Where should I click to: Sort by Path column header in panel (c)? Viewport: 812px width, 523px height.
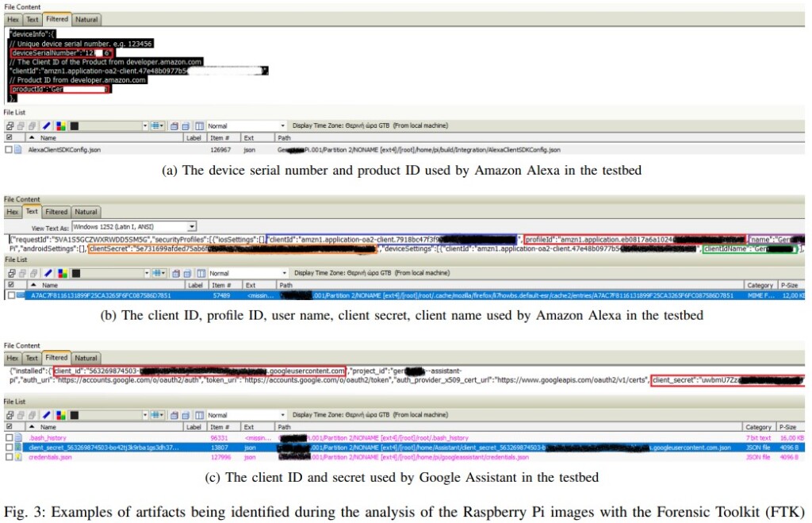click(509, 427)
